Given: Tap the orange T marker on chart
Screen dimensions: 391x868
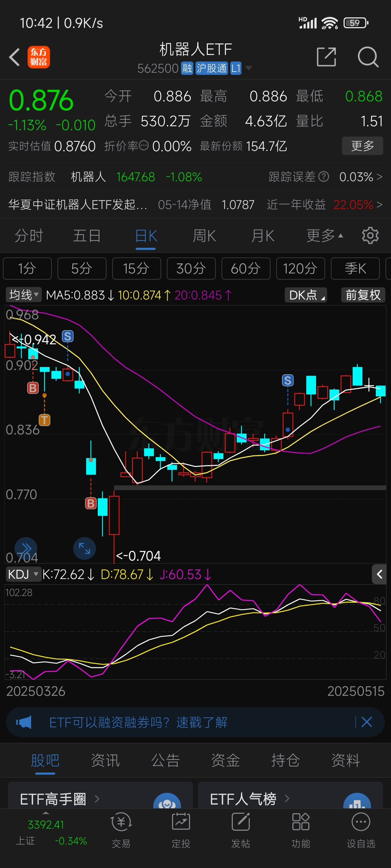Looking at the screenshot, I should 45,420.
